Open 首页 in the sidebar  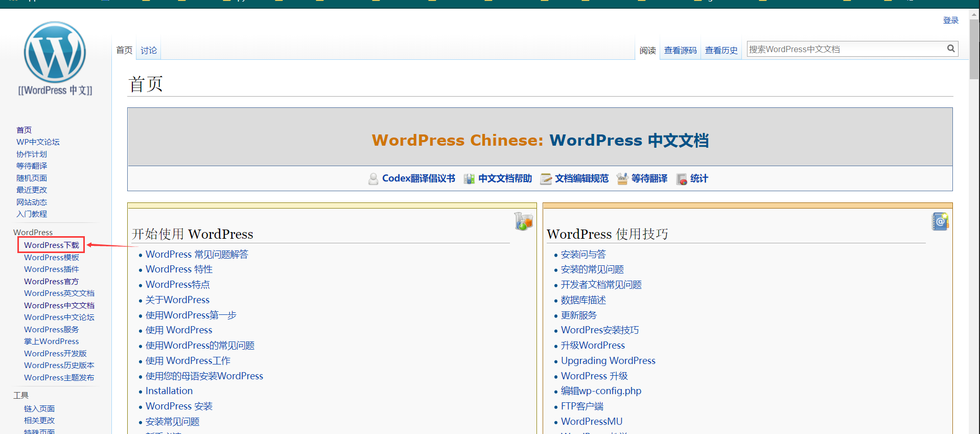click(x=24, y=130)
